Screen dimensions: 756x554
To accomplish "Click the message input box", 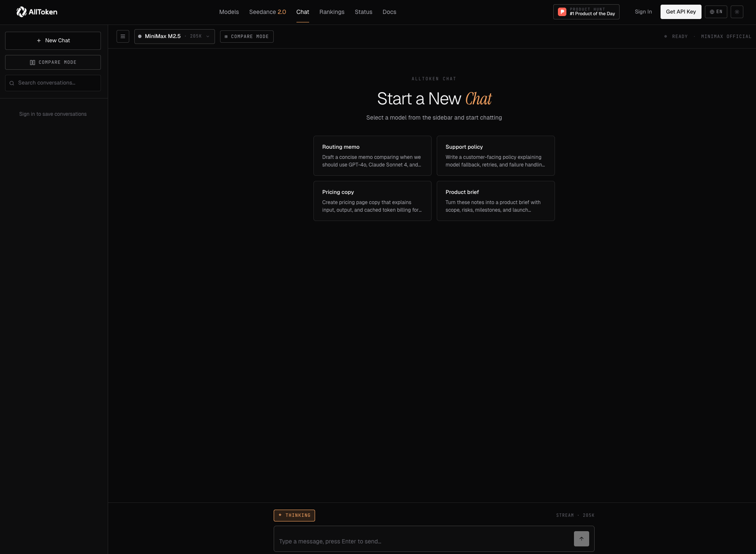I will (x=434, y=539).
